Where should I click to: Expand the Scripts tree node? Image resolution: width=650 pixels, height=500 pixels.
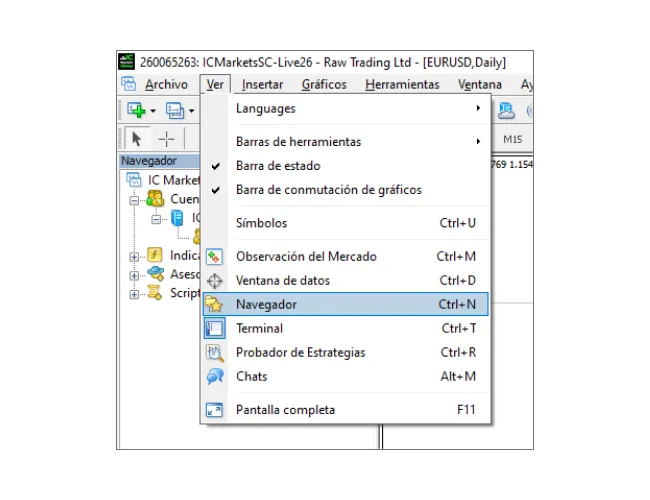pos(134,295)
